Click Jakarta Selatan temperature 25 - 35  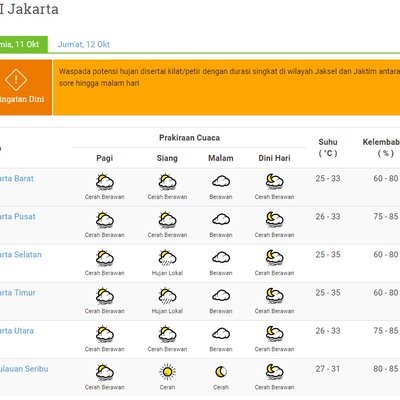coord(328,254)
